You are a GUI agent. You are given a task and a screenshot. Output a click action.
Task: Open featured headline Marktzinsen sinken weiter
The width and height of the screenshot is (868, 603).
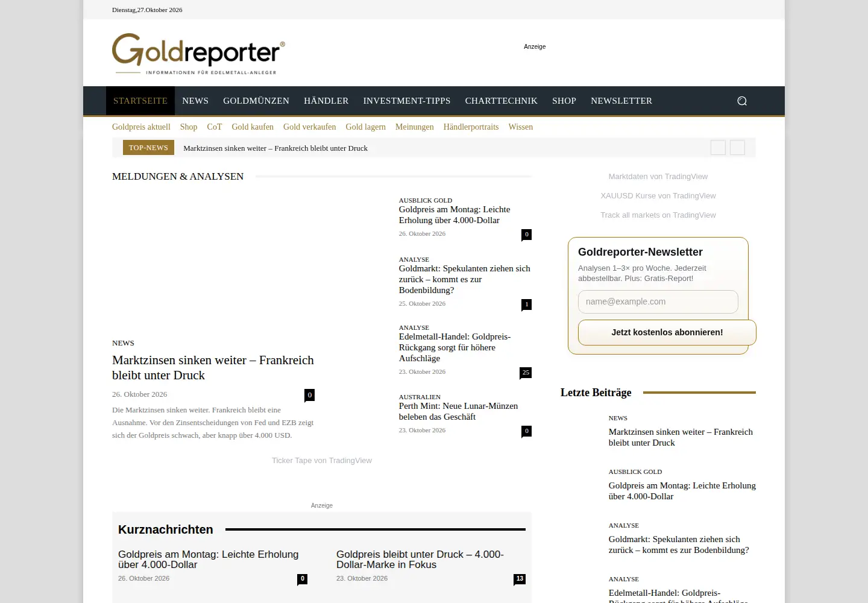click(213, 368)
